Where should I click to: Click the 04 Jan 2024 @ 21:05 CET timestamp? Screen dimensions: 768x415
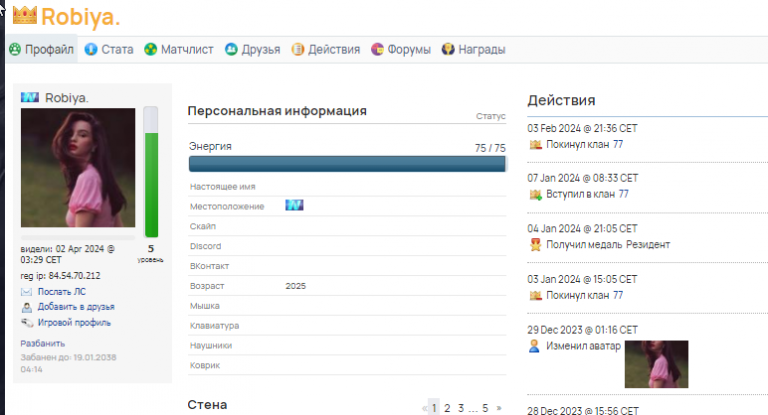tap(582, 229)
